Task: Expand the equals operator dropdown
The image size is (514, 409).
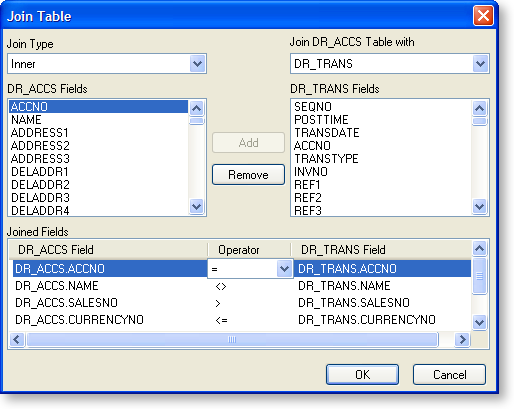Action: 284,269
